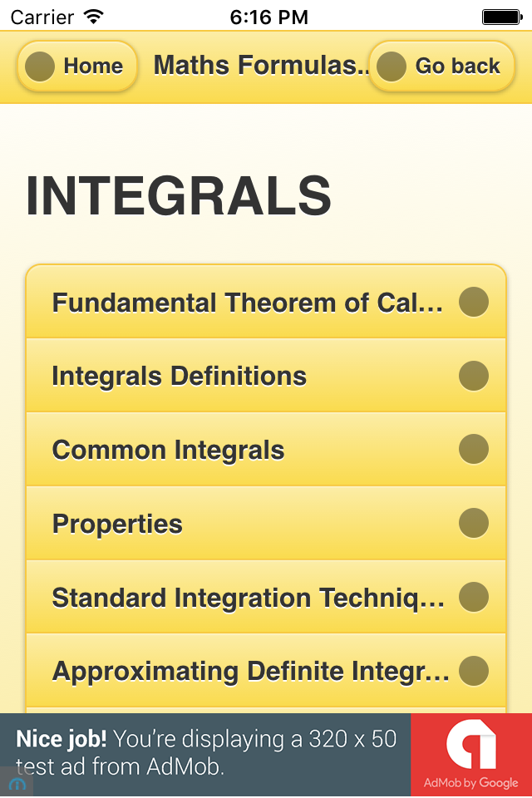
Task: Tap circle icon beside Approximating Definite Integrals
Action: click(x=474, y=671)
